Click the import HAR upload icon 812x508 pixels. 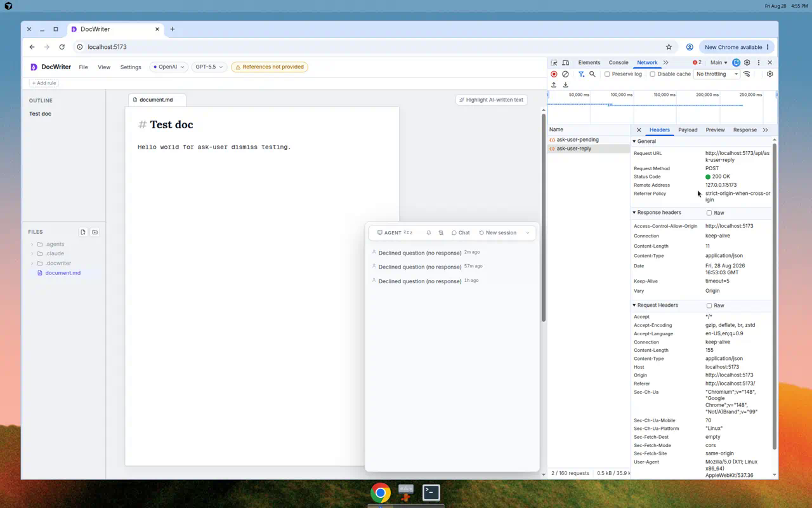click(554, 85)
